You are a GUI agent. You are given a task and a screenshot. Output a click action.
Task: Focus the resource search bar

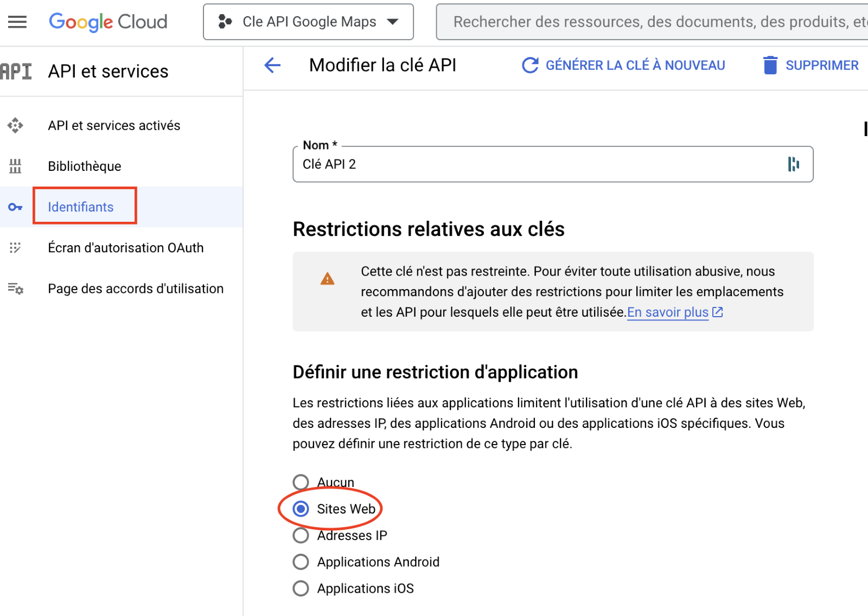[651, 22]
